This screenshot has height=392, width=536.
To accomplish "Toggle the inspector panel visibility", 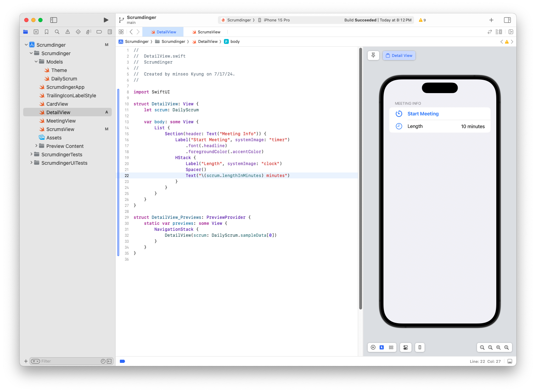I will click(507, 20).
